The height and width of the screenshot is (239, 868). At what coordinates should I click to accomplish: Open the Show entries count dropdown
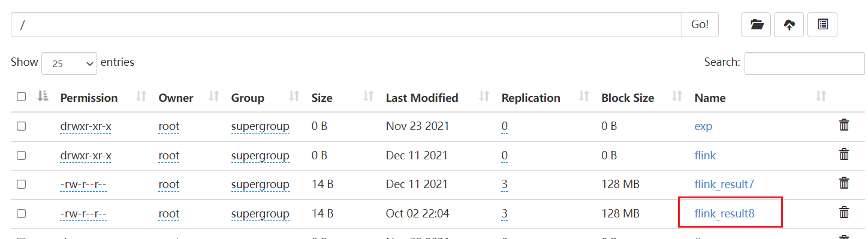[69, 62]
